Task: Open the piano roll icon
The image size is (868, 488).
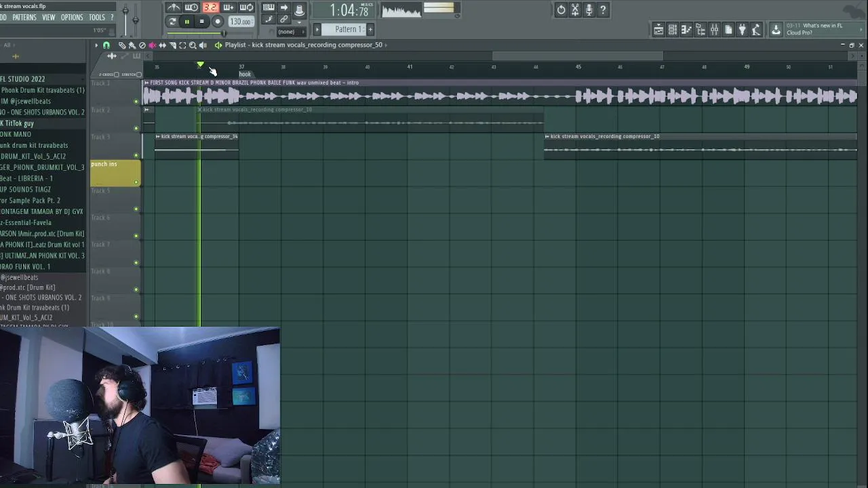Action: (x=686, y=30)
